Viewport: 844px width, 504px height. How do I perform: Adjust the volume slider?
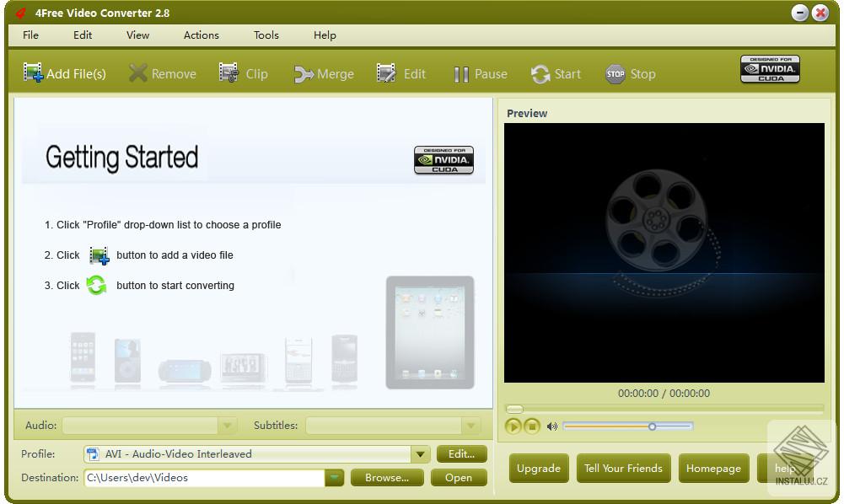click(x=652, y=426)
